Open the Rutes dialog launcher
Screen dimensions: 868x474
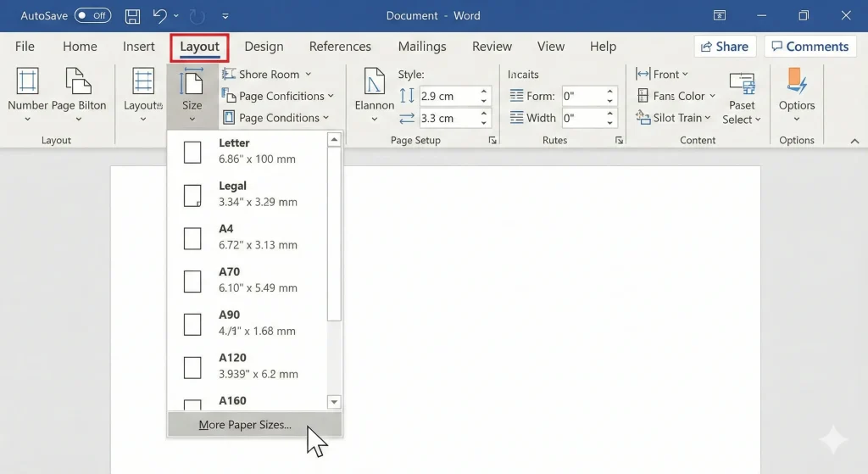click(x=619, y=141)
